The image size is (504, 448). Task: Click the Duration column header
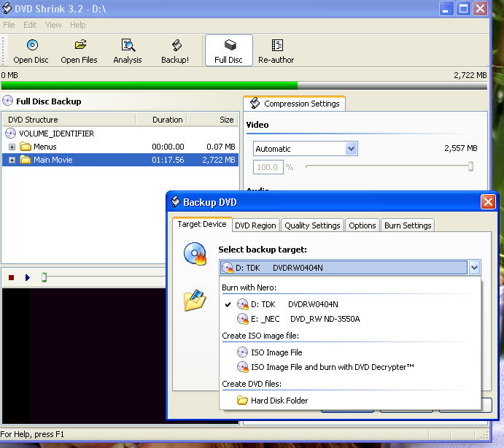(161, 120)
